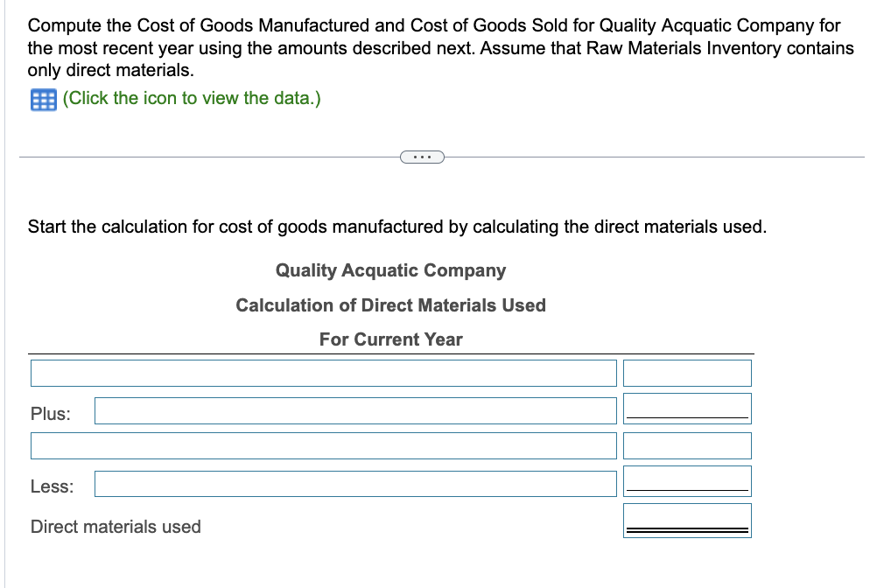Click the amount field on the first row
Image resolution: width=877 pixels, height=588 pixels.
click(687, 373)
